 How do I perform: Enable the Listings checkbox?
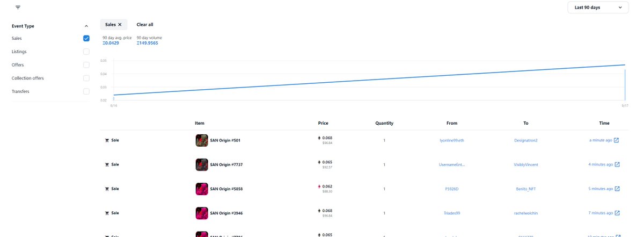[86, 52]
